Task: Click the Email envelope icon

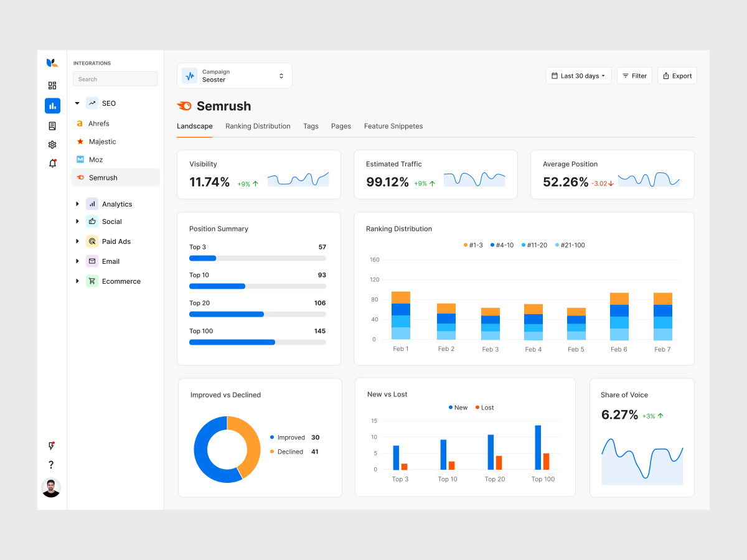Action: point(92,261)
